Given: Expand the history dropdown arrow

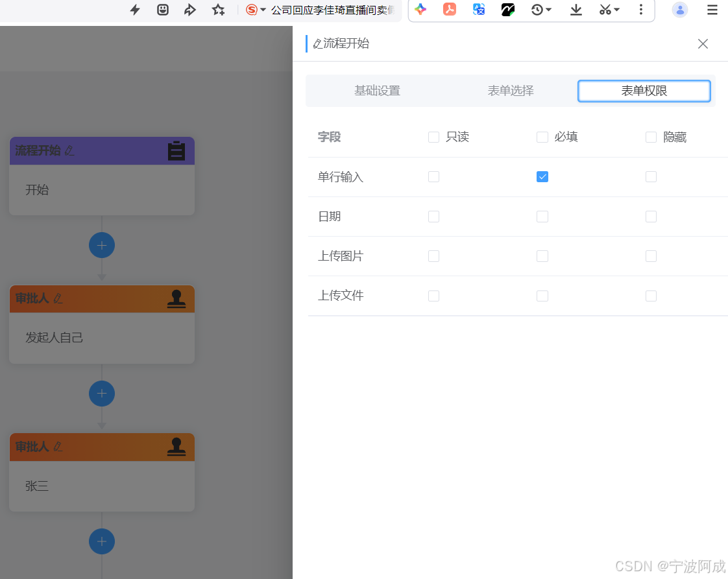Looking at the screenshot, I should point(548,9).
